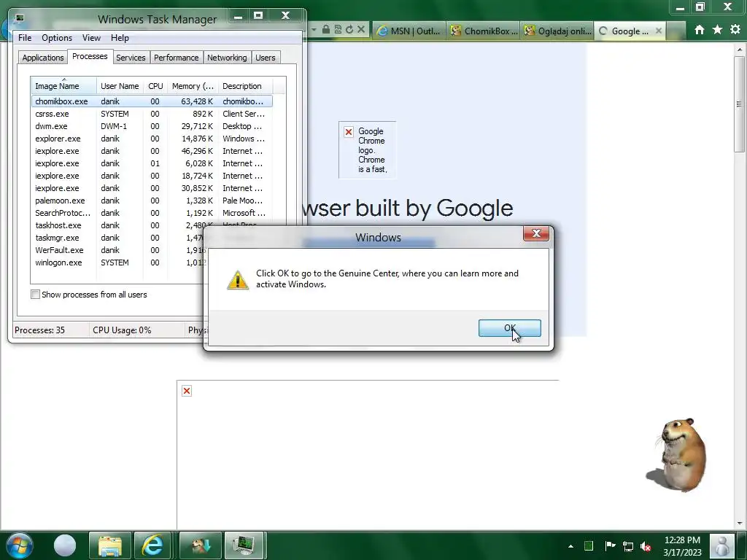The image size is (747, 560).
Task: Stop loading the page in address bar
Action: click(x=361, y=29)
